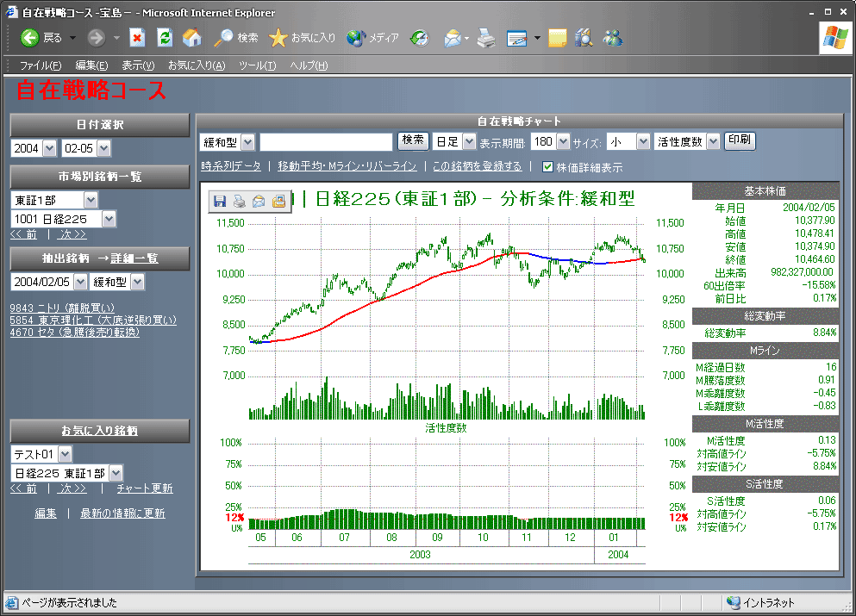This screenshot has height=616, width=856.
Task: Stop loading with the red X icon
Action: (137, 38)
